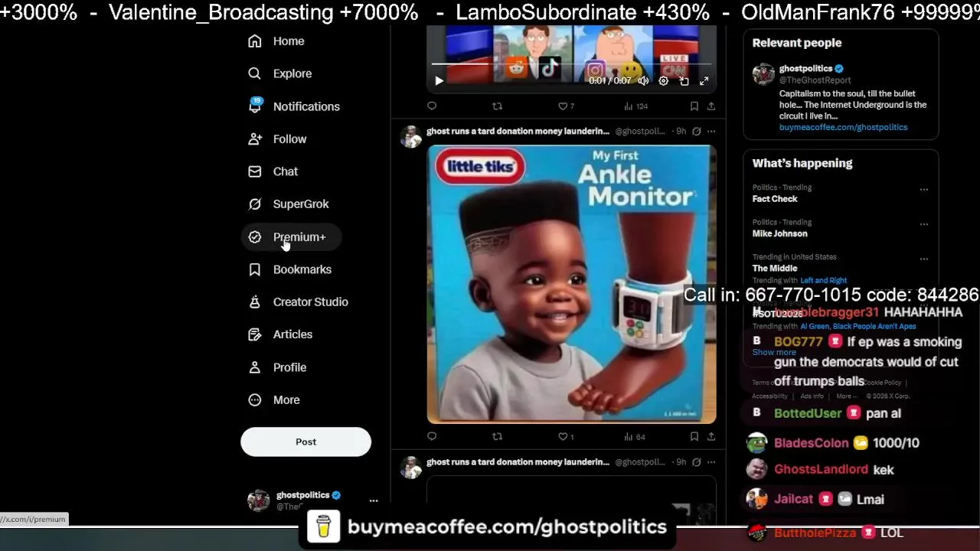Reply to the video post
This screenshot has height=551, width=980.
(x=432, y=106)
